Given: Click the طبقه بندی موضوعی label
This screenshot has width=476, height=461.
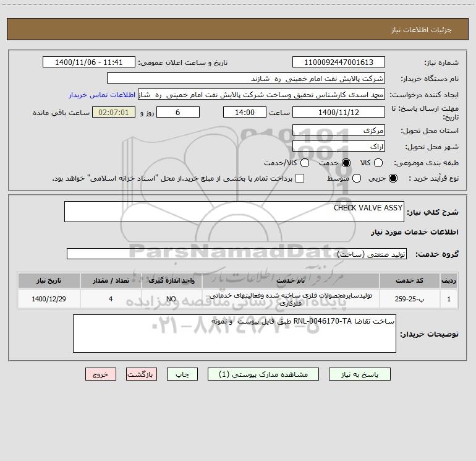Looking at the screenshot, I should click(x=426, y=163).
